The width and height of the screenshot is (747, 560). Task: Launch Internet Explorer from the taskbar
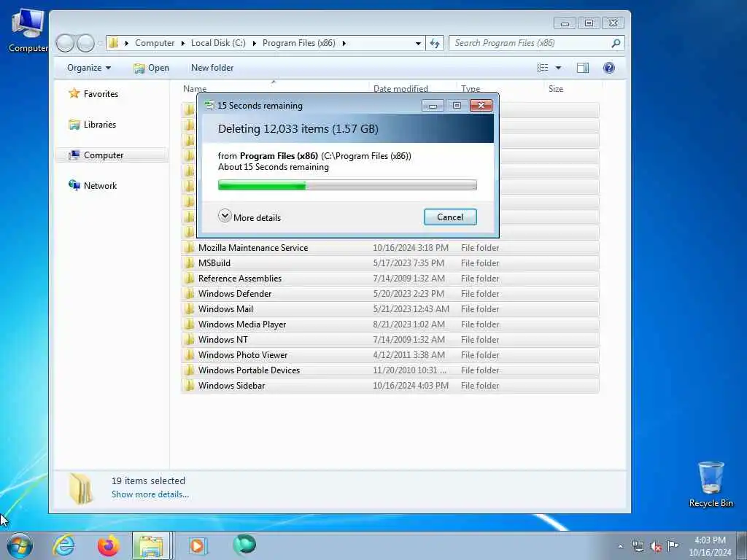(x=63, y=545)
